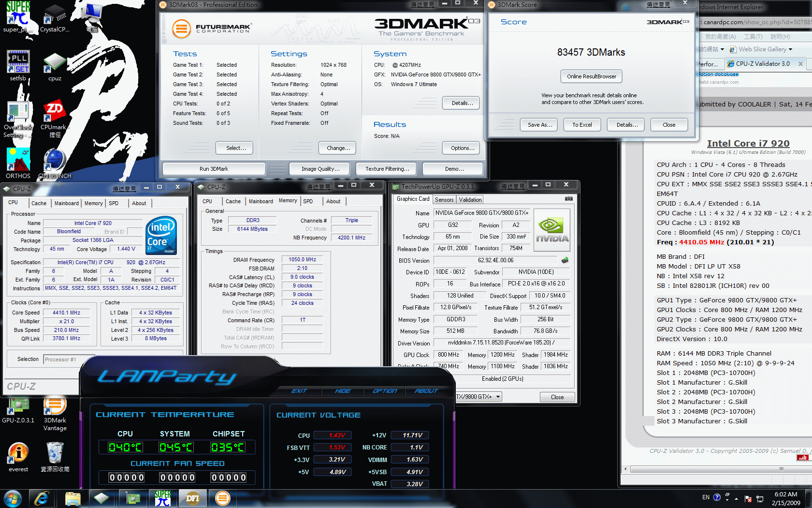Open Internet Explorer from the taskbar
This screenshot has width=812, height=508.
click(42, 498)
